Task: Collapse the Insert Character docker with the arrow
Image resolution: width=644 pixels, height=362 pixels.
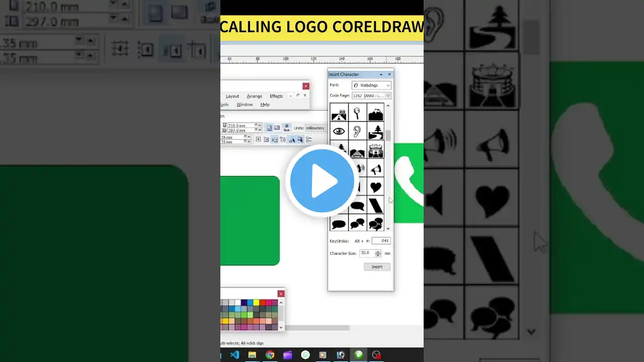Action: coord(381,74)
